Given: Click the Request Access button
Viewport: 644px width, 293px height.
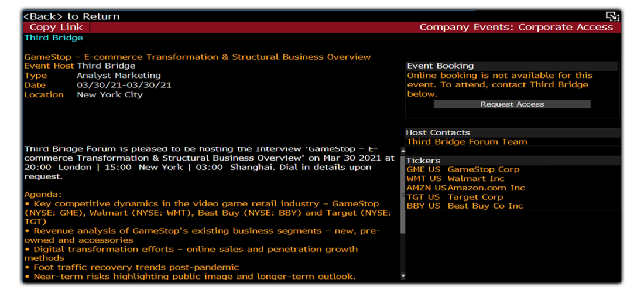Looking at the screenshot, I should click(x=512, y=104).
